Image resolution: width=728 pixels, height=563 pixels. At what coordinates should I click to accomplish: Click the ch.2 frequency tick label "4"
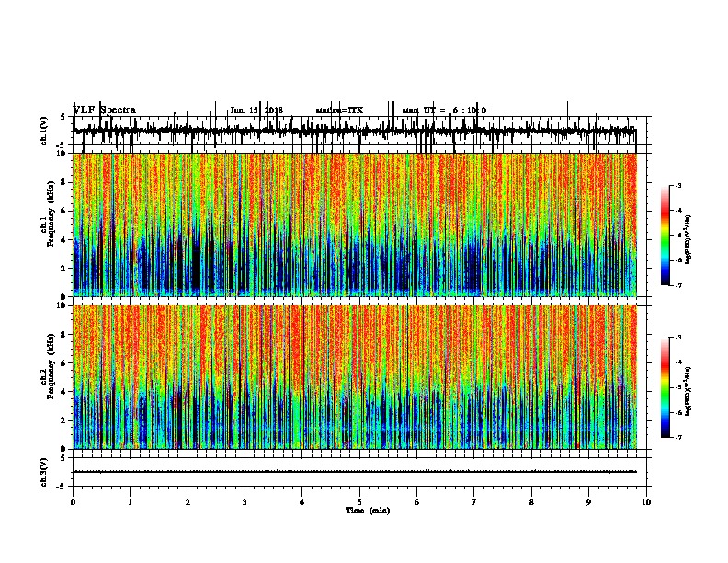(64, 392)
